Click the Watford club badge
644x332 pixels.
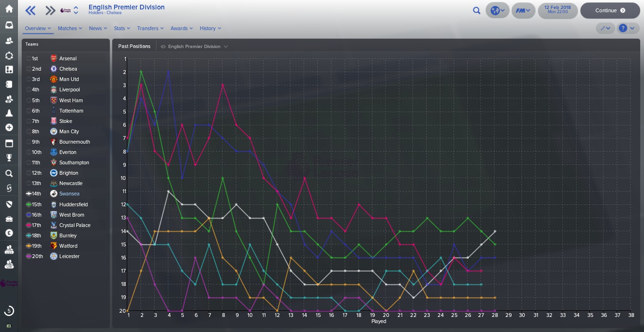[x=53, y=246]
